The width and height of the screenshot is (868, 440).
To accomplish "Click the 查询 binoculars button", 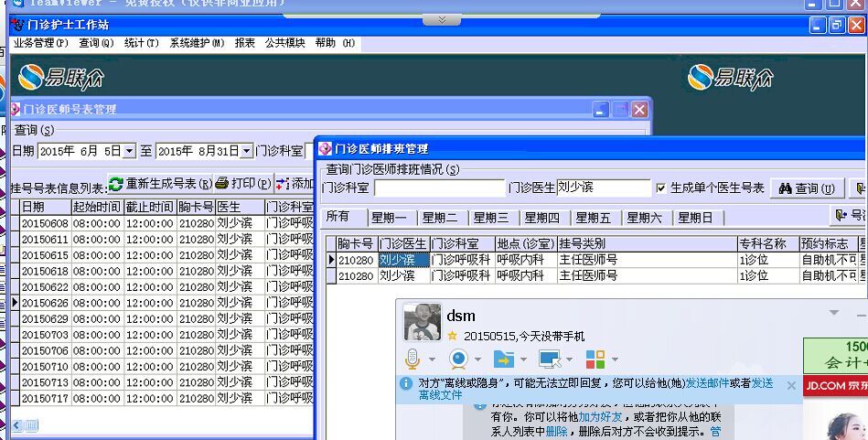I will pos(807,188).
